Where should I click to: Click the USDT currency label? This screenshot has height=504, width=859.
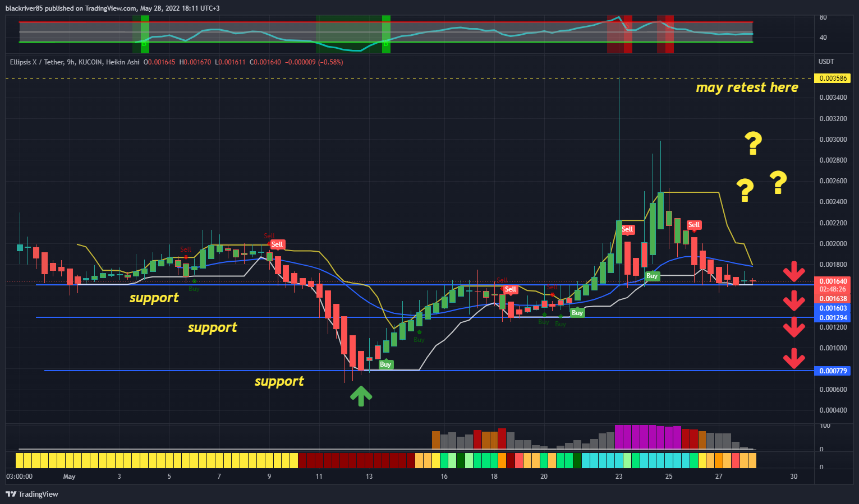pos(826,62)
